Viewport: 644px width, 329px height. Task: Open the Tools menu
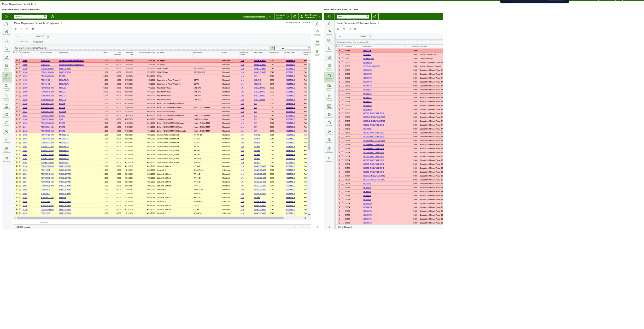coord(306,23)
